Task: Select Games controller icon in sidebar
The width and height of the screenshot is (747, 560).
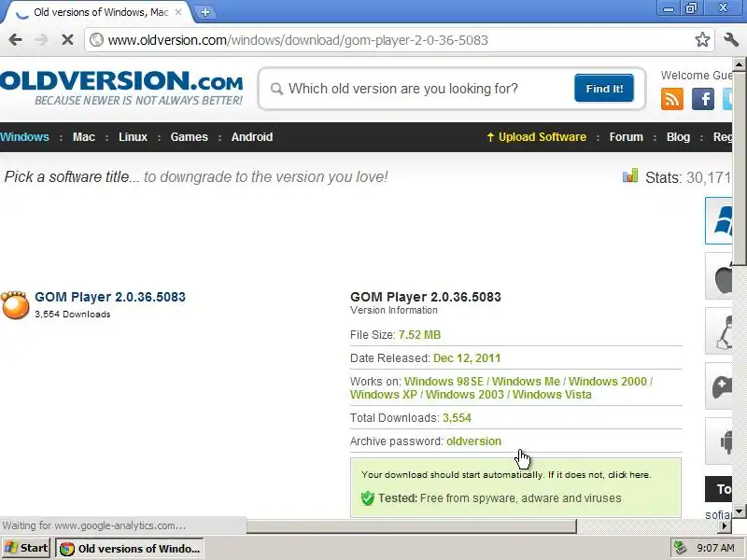Action: 718,386
